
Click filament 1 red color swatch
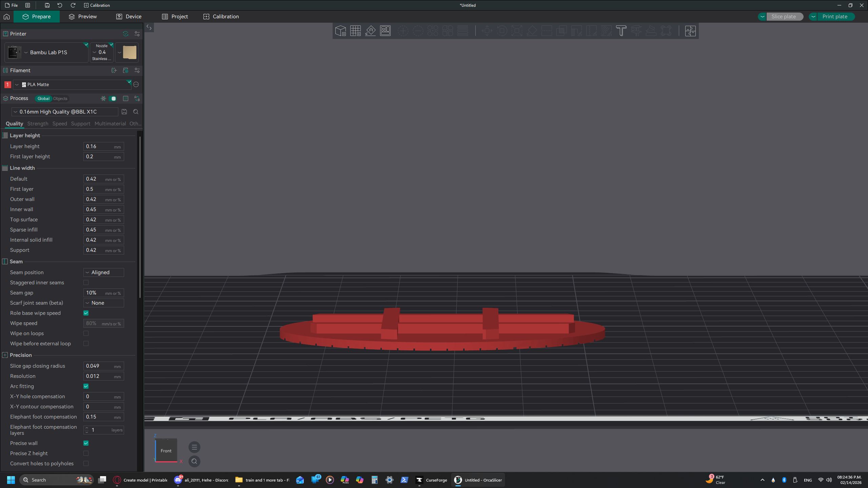point(7,85)
